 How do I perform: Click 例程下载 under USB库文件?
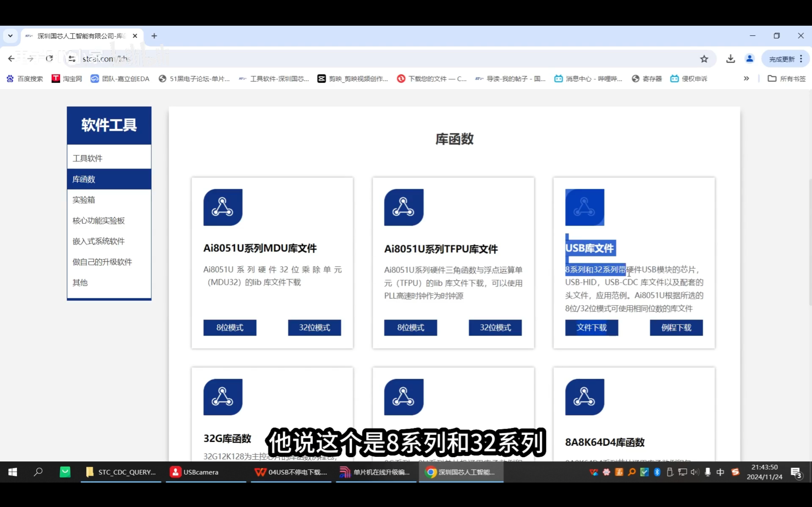click(676, 328)
